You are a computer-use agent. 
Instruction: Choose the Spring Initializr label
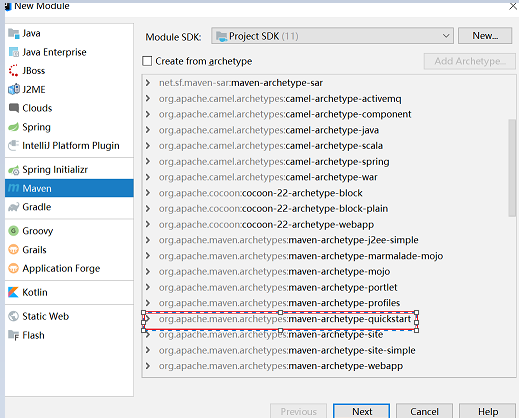55,170
